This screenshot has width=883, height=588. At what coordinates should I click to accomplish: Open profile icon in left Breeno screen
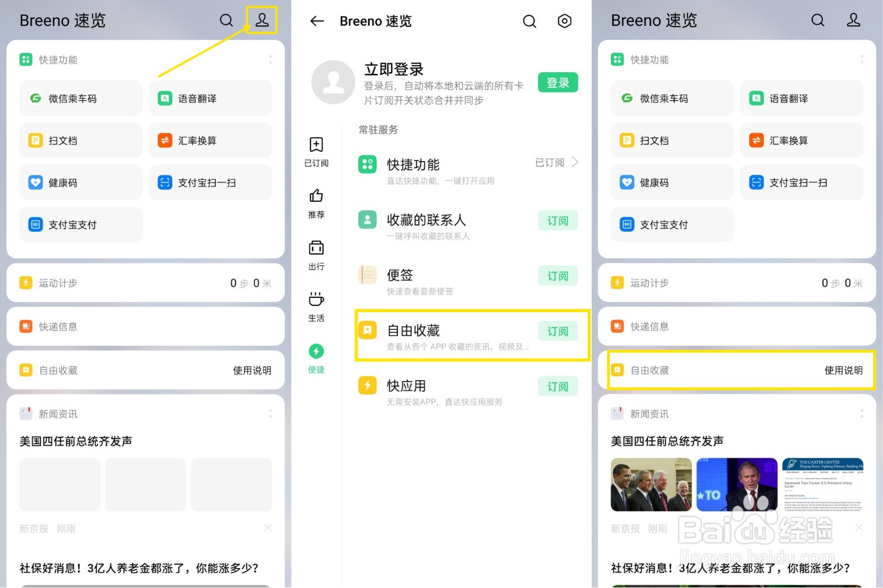point(262,20)
